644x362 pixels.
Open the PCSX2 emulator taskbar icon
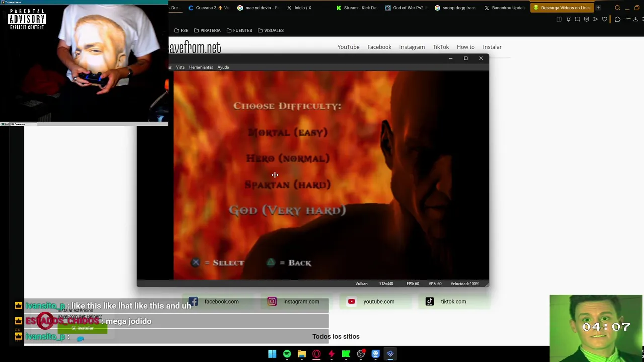(x=390, y=354)
